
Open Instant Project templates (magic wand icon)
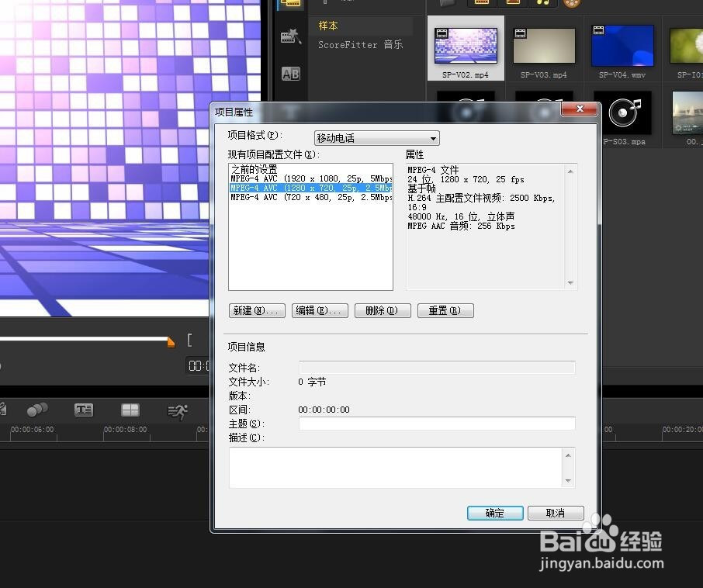292,36
